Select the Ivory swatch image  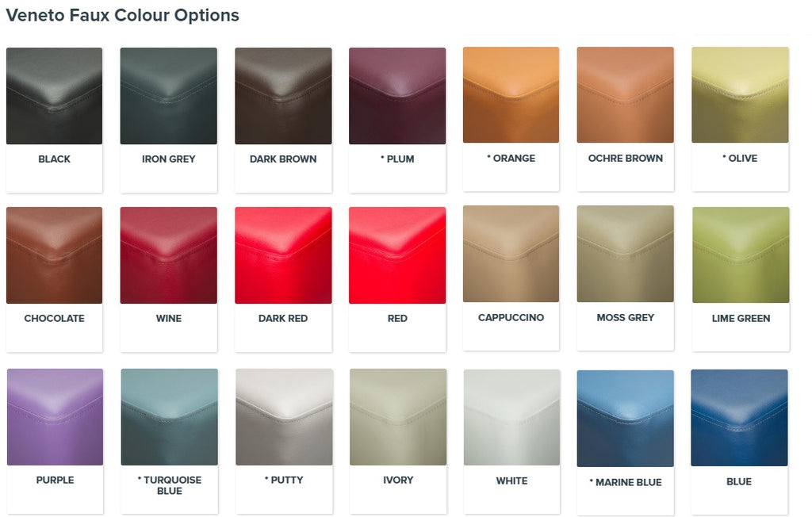(398, 417)
